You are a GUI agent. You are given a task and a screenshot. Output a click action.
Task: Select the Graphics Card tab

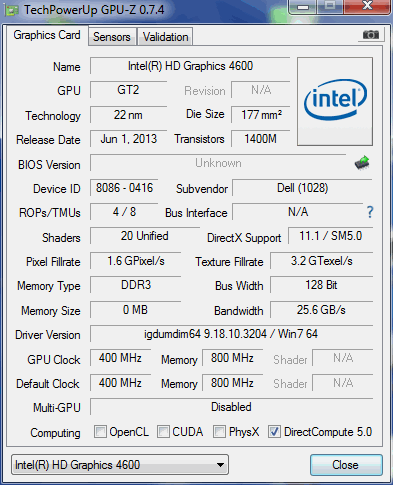pos(47,35)
